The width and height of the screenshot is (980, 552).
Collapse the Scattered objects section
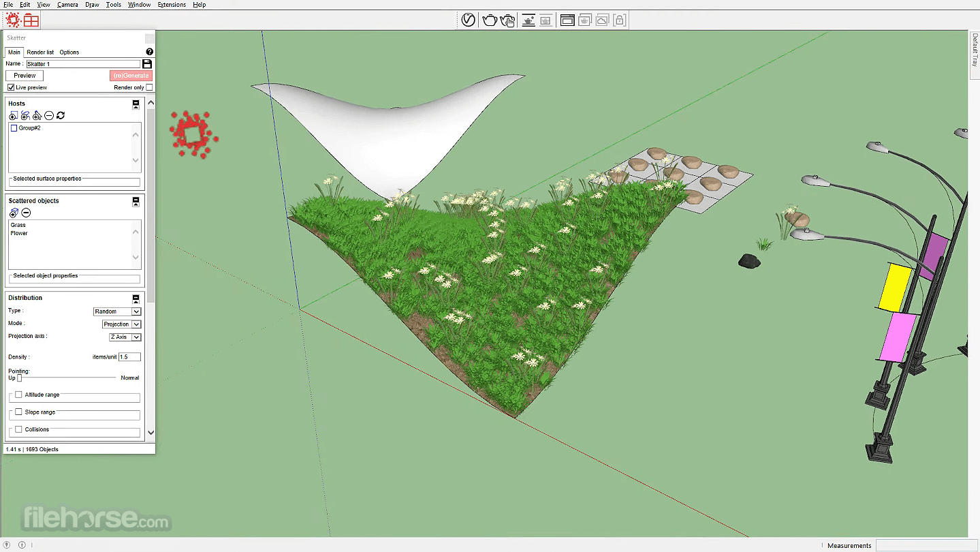click(136, 202)
